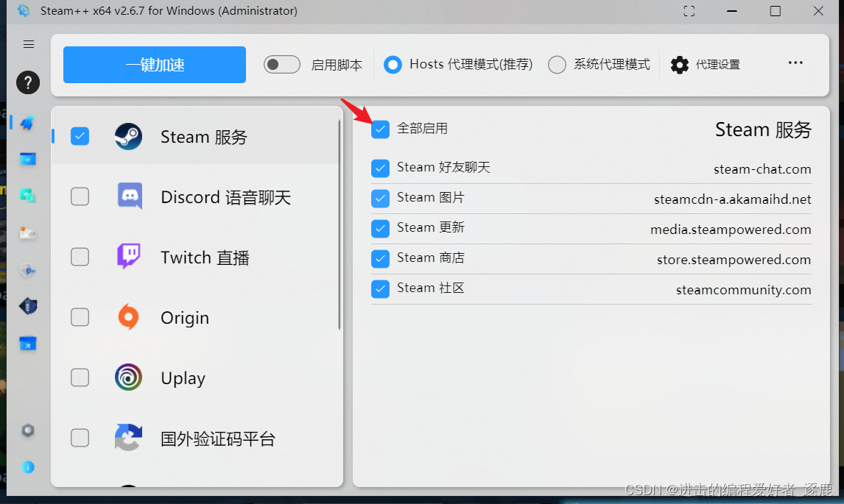Screen dimensions: 844x504
Task: Check the Discord 语音聊天 checkbox
Action: click(x=80, y=197)
